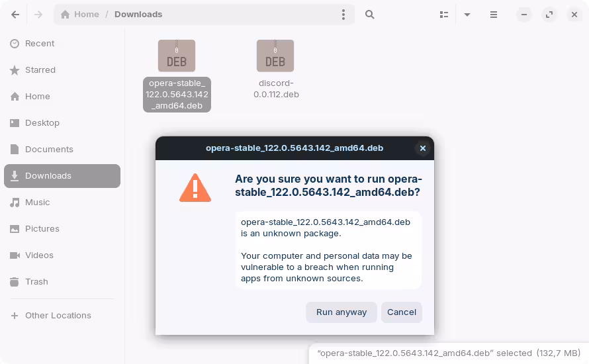Open the Music folder in sidebar

point(37,203)
